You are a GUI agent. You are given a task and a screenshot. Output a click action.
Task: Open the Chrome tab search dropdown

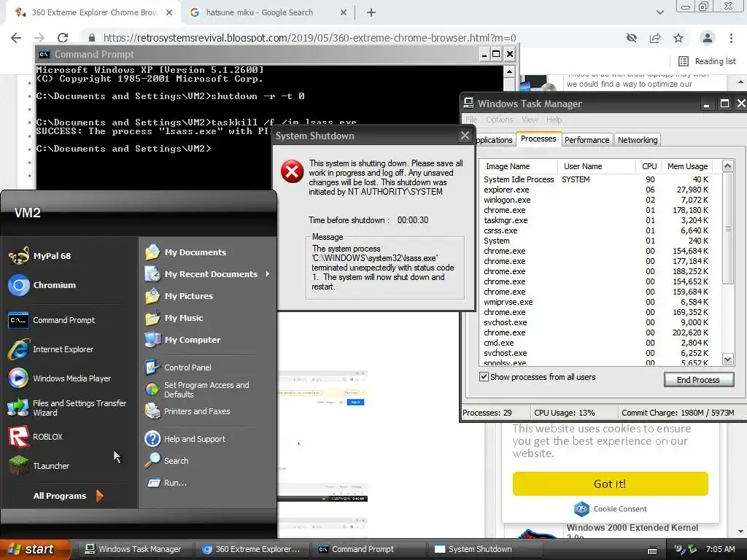coord(659,12)
